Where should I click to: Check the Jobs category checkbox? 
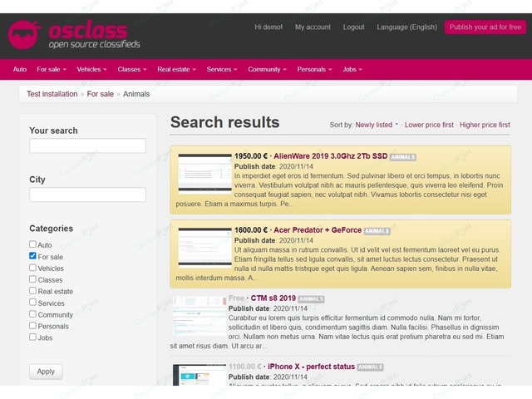click(x=32, y=337)
